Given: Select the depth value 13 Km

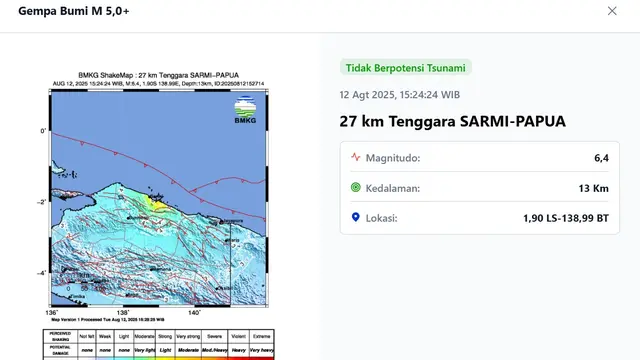Looking at the screenshot, I should click(593, 188).
